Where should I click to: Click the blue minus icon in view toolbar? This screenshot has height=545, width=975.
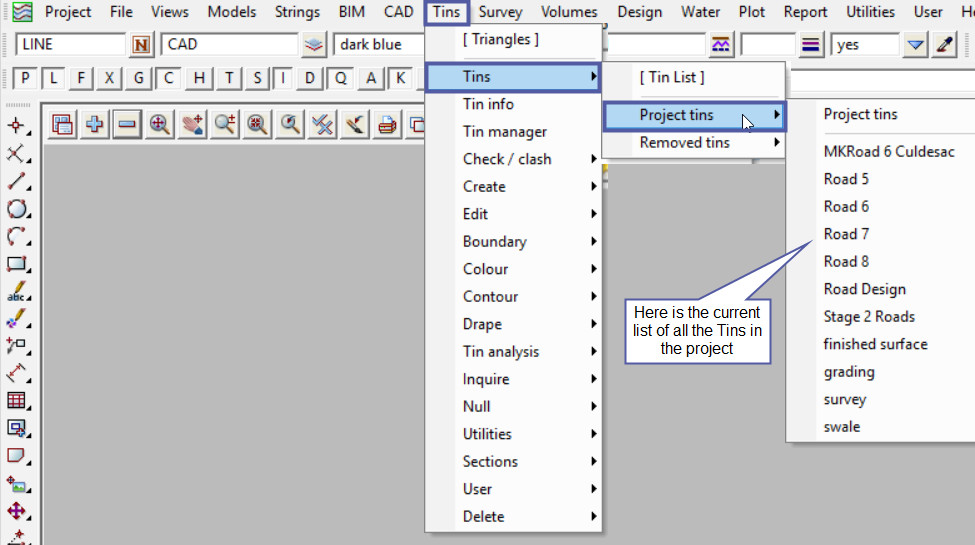click(127, 124)
